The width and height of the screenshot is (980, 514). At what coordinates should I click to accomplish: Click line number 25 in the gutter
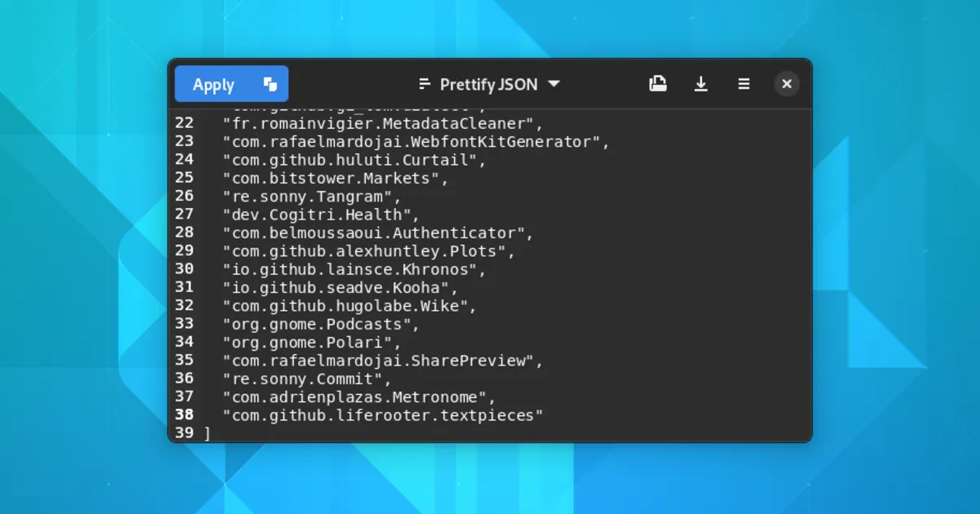185,179
